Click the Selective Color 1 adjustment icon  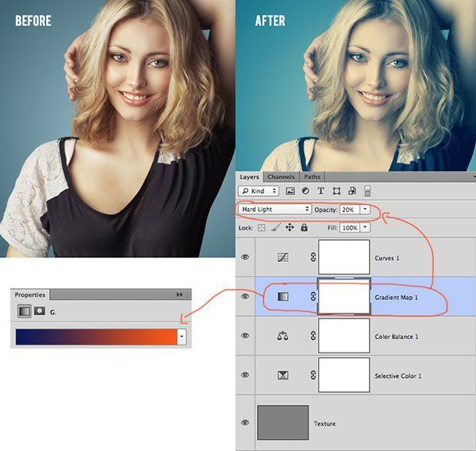(x=283, y=376)
